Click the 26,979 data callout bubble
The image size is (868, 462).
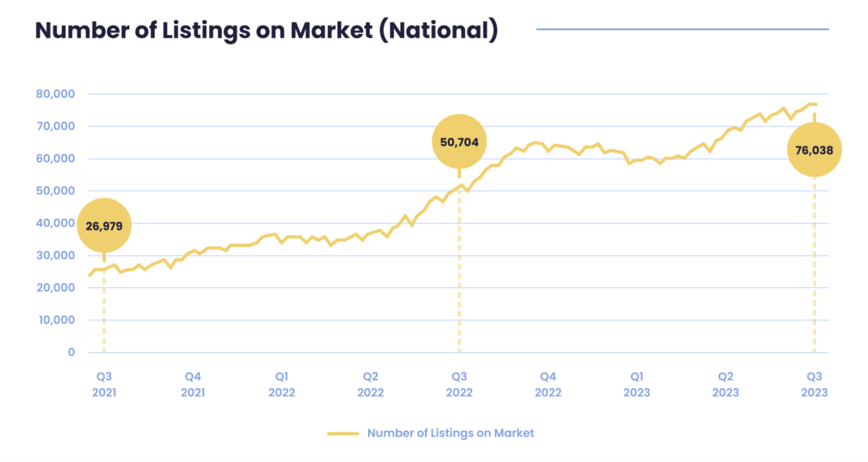pyautogui.click(x=104, y=224)
